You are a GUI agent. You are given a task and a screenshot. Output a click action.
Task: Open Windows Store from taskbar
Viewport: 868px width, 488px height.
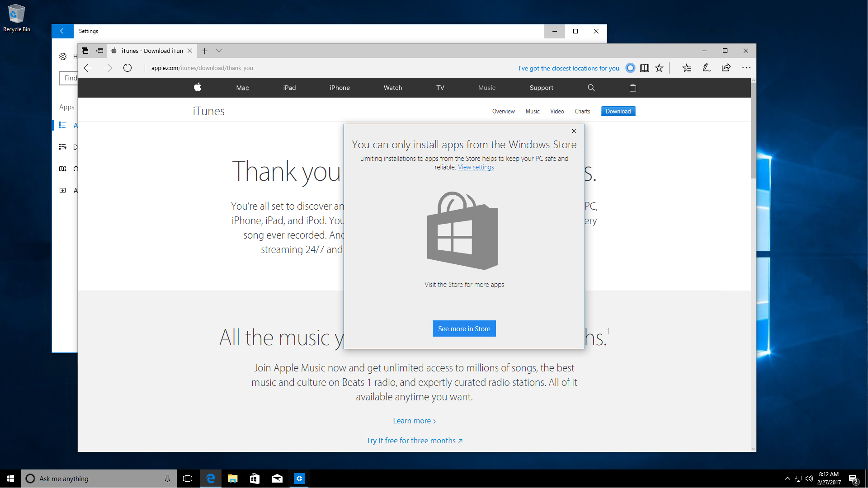pyautogui.click(x=255, y=479)
